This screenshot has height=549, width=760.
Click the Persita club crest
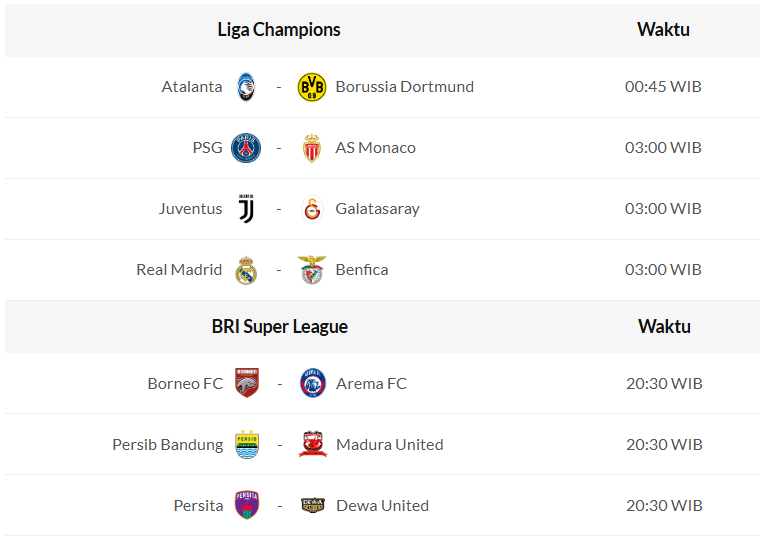click(247, 505)
